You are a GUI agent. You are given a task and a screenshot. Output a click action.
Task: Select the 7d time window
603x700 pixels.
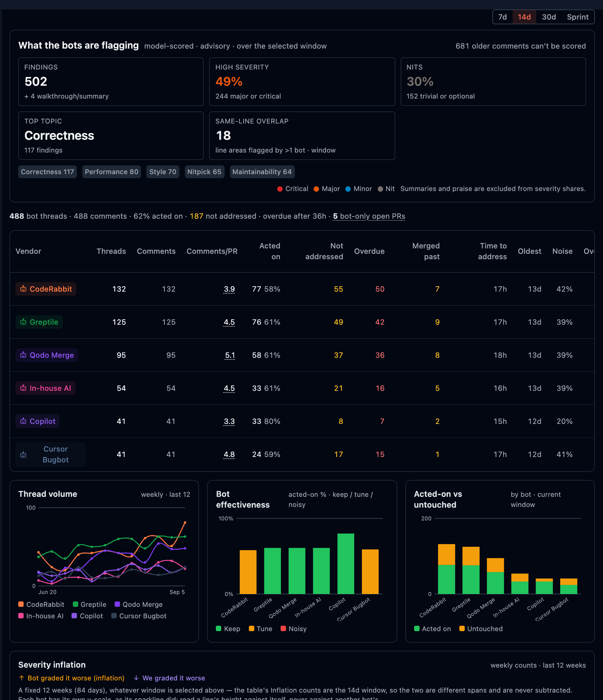pyautogui.click(x=502, y=17)
